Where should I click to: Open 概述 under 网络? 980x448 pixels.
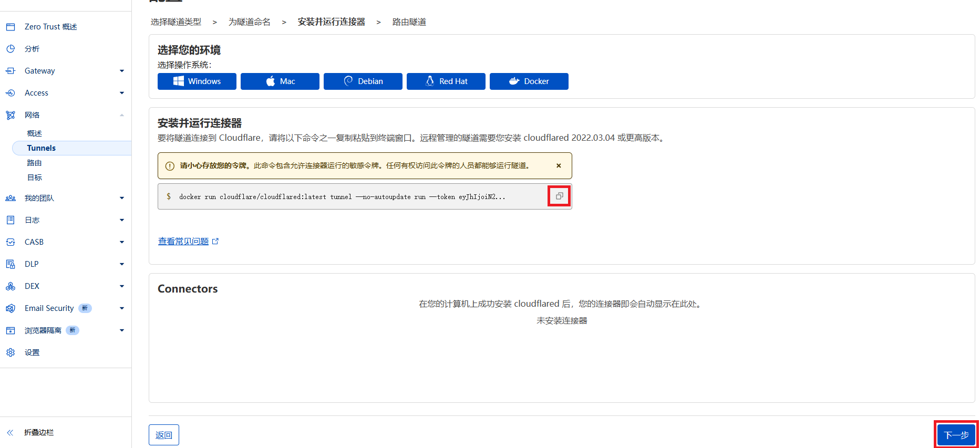35,133
